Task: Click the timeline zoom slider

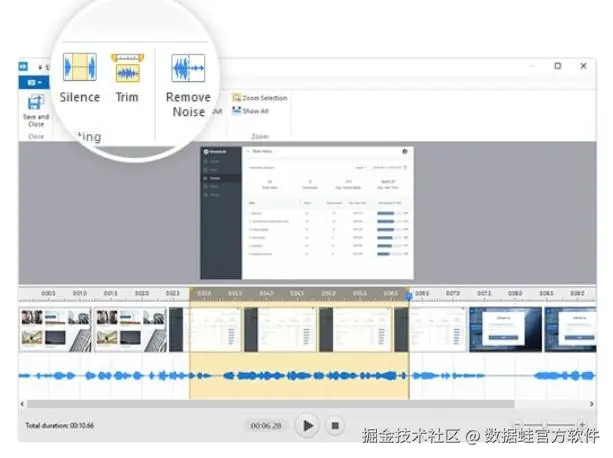Action: tap(550, 424)
